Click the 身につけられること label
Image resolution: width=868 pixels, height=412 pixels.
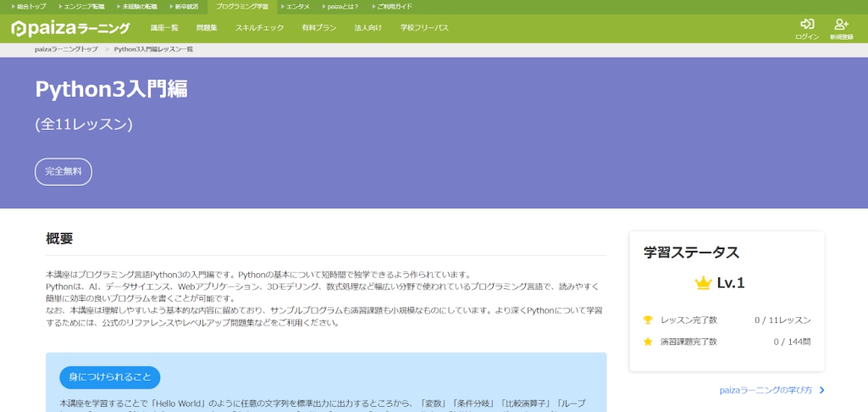click(109, 377)
